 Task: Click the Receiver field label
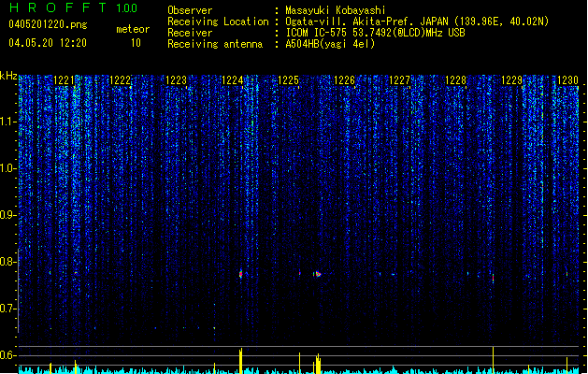(190, 33)
